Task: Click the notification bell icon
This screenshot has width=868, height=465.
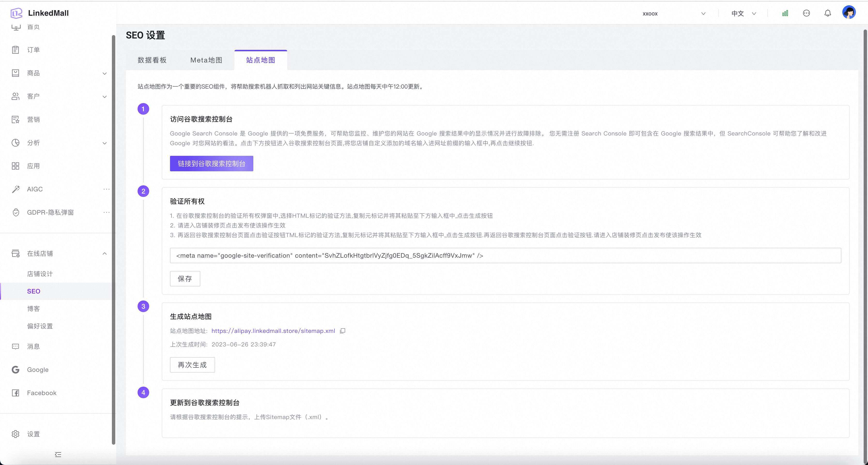Action: pos(828,14)
